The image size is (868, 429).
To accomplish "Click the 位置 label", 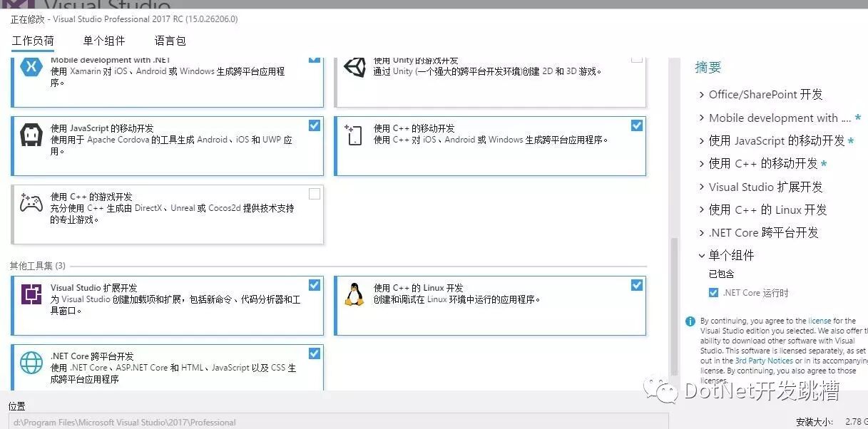I will coord(17,406).
